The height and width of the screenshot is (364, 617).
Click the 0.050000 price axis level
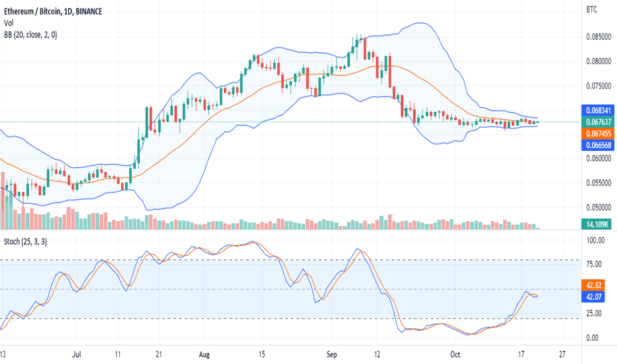tap(598, 207)
